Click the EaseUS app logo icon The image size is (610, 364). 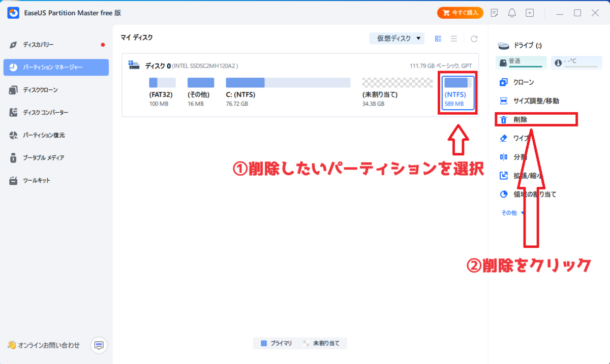(x=13, y=13)
